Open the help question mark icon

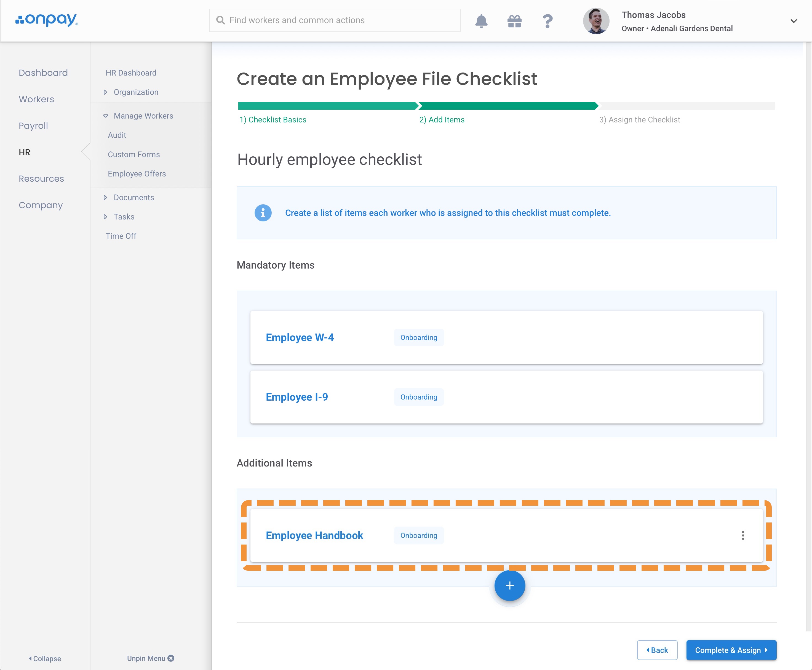pos(547,21)
